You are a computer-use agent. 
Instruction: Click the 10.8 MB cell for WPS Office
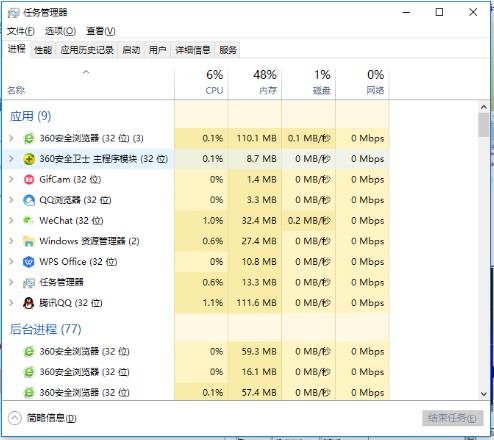255,262
